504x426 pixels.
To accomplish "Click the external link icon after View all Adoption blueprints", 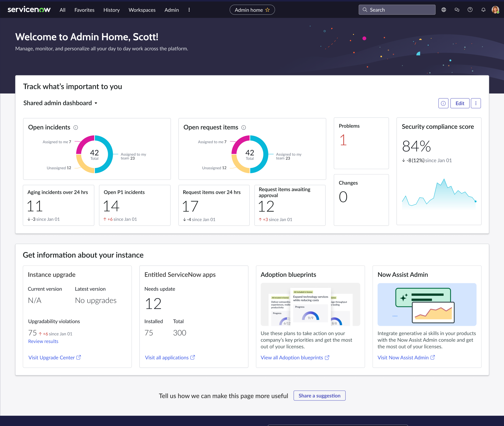I will [x=327, y=358].
